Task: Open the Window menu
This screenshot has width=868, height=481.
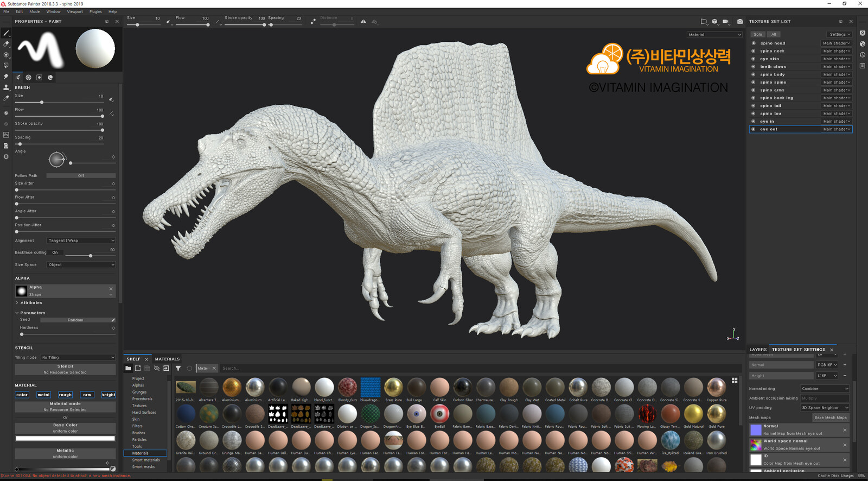Action: (53, 11)
